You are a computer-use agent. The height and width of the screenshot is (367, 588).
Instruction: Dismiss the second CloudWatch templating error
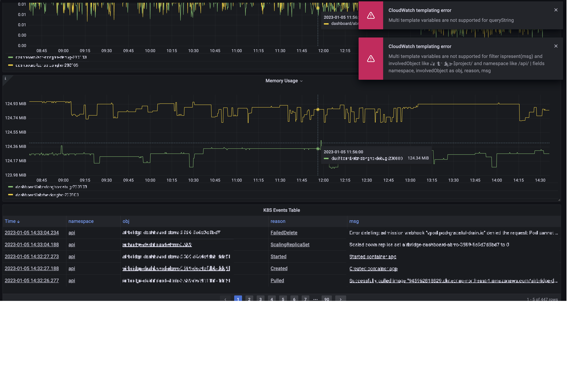coord(556,46)
